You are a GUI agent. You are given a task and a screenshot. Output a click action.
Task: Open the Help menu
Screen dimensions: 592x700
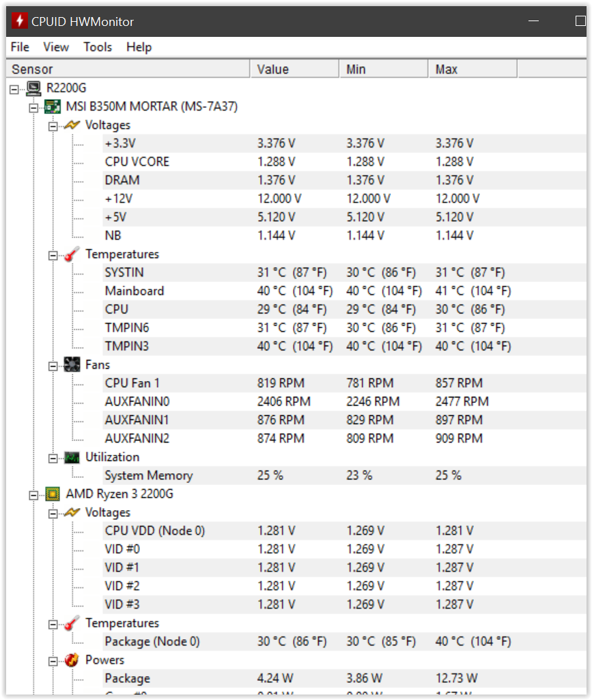point(139,47)
